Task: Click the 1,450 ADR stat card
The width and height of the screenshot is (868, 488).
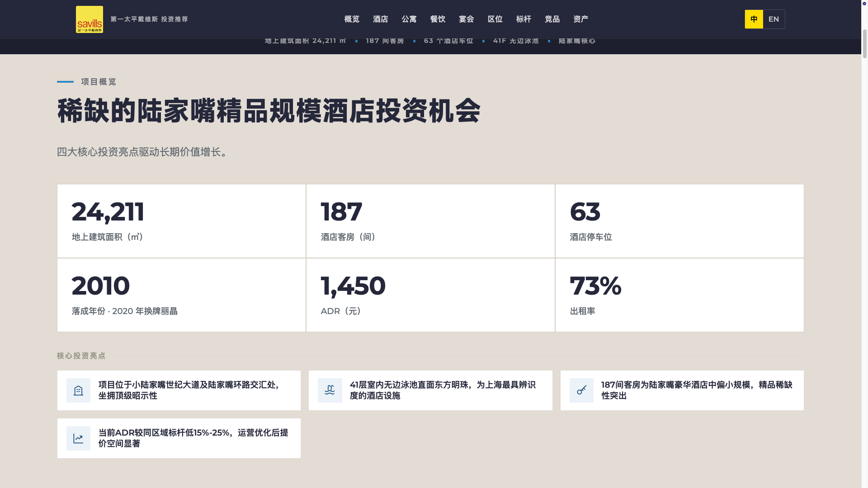Action: coord(430,295)
